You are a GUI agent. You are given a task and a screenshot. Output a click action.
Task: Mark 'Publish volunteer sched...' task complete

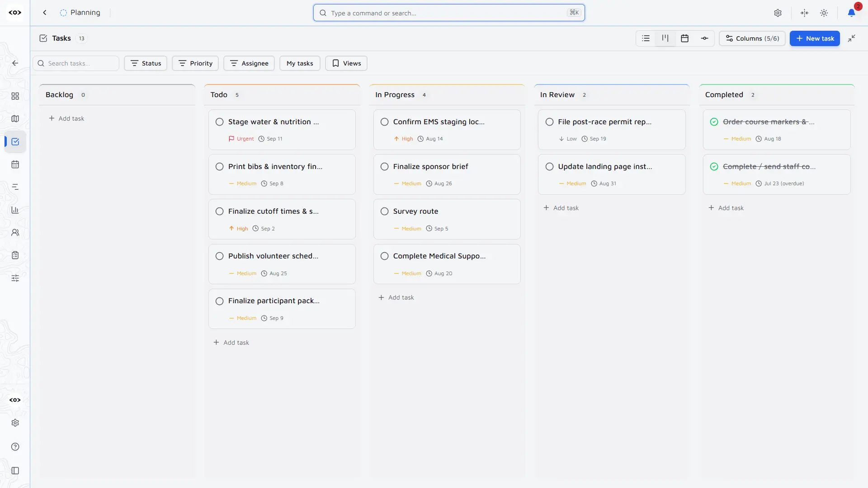pyautogui.click(x=220, y=256)
